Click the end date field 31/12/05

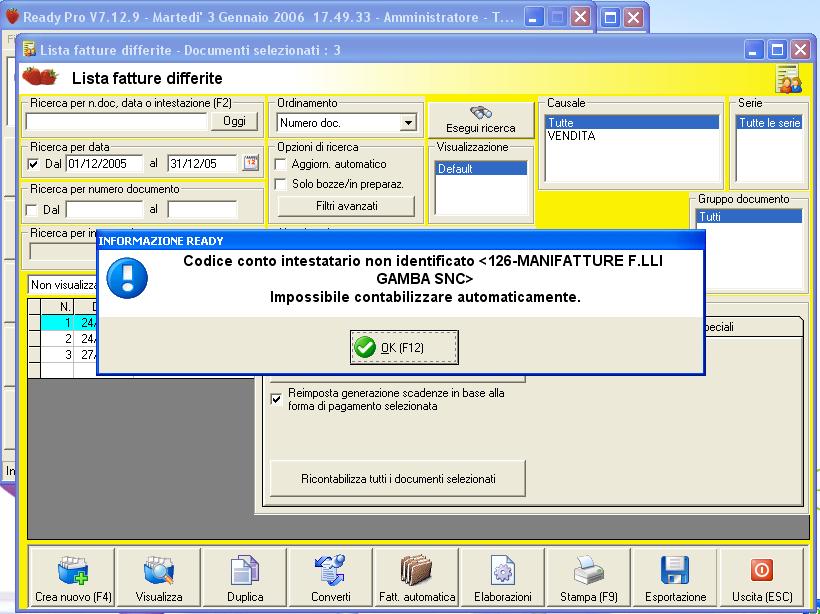click(x=202, y=164)
